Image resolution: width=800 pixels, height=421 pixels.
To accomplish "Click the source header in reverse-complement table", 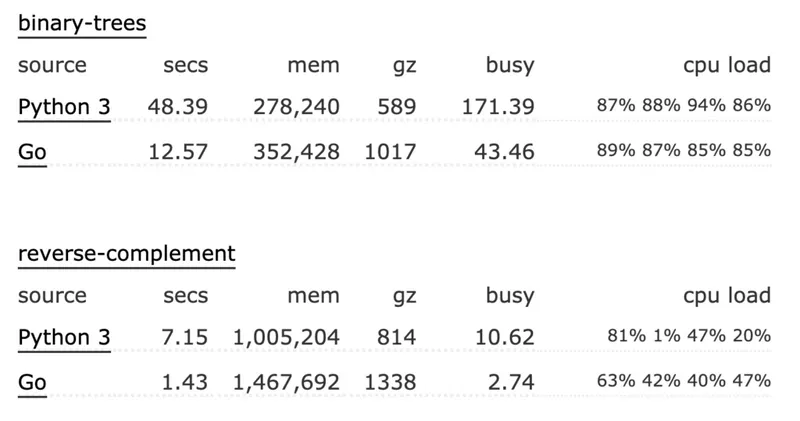I will point(52,296).
